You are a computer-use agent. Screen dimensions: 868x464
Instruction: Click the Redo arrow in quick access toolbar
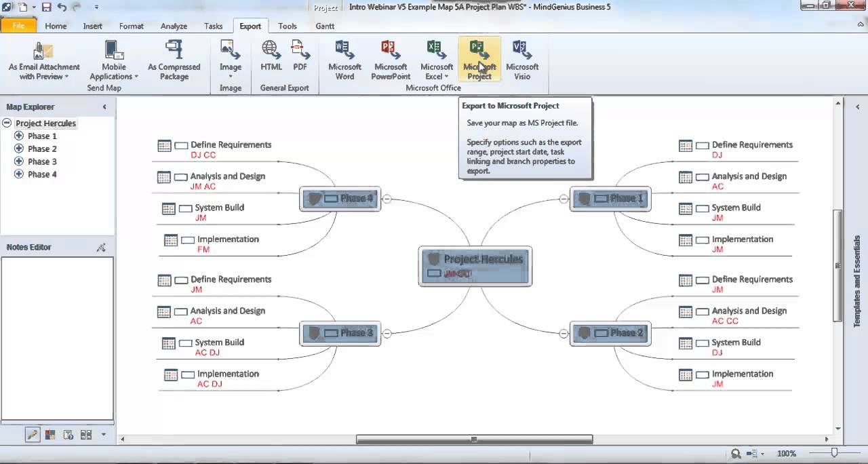point(77,7)
